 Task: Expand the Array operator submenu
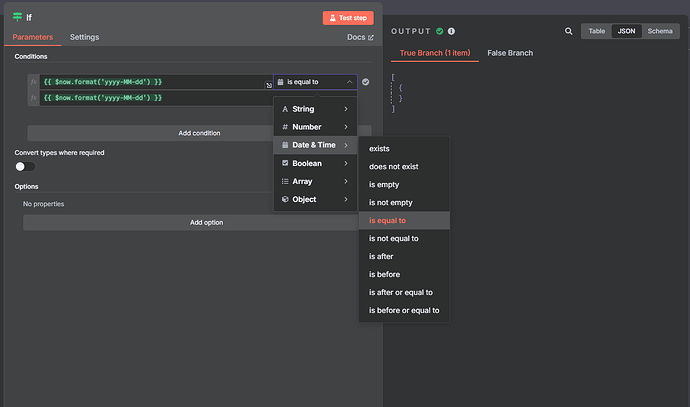coord(315,181)
